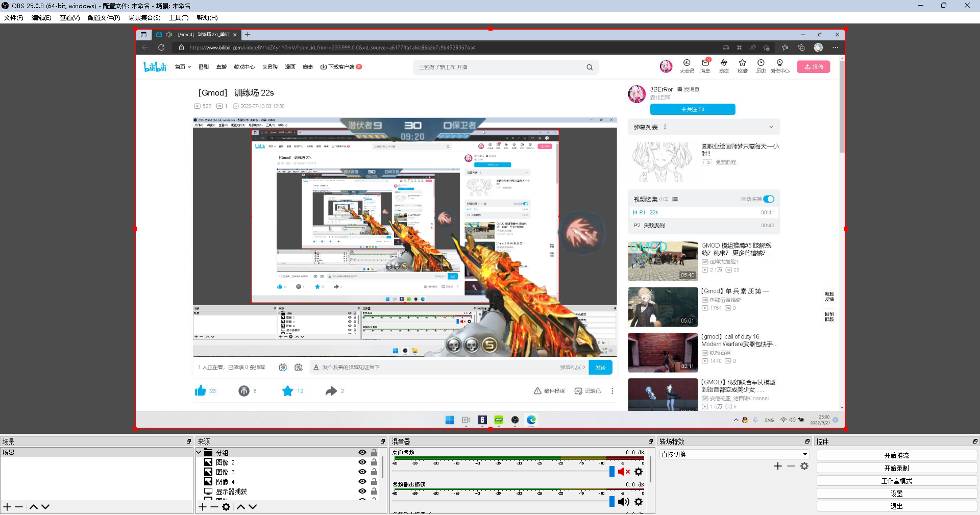Expand 弹幕列表 chevron in preview

[771, 127]
